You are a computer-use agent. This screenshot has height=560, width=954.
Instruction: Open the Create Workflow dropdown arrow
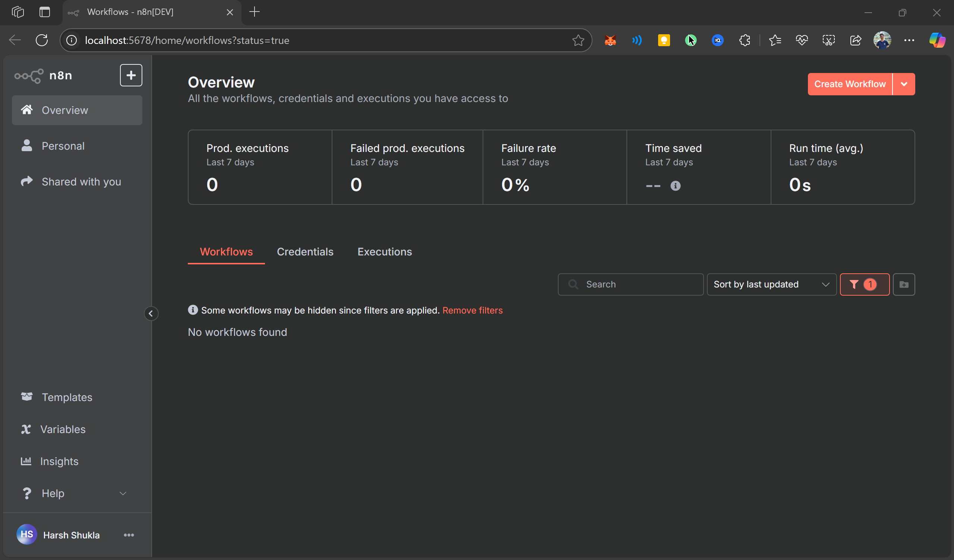904,84
